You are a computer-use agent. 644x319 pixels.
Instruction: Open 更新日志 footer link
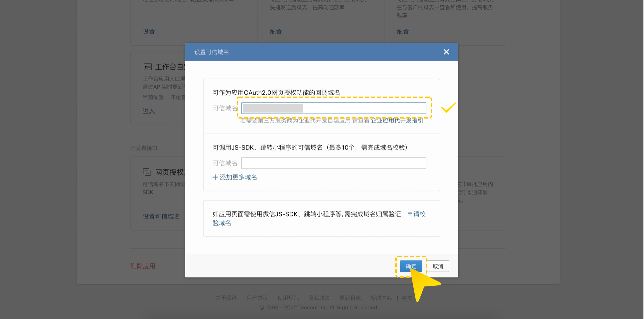click(x=350, y=298)
